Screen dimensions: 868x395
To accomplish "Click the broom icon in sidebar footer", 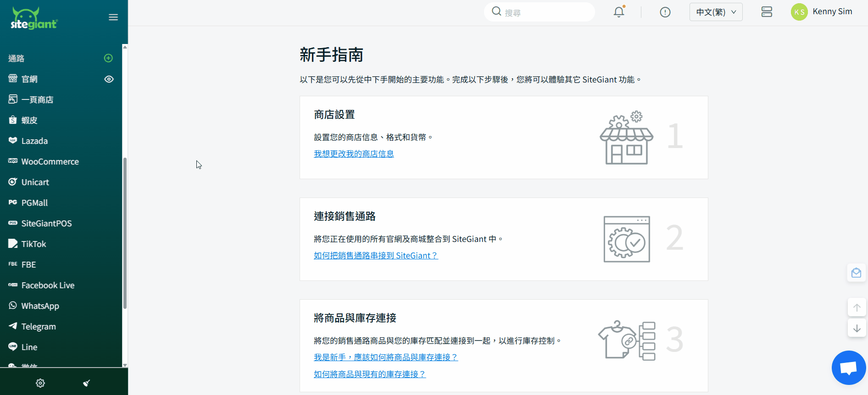I will coord(86,383).
